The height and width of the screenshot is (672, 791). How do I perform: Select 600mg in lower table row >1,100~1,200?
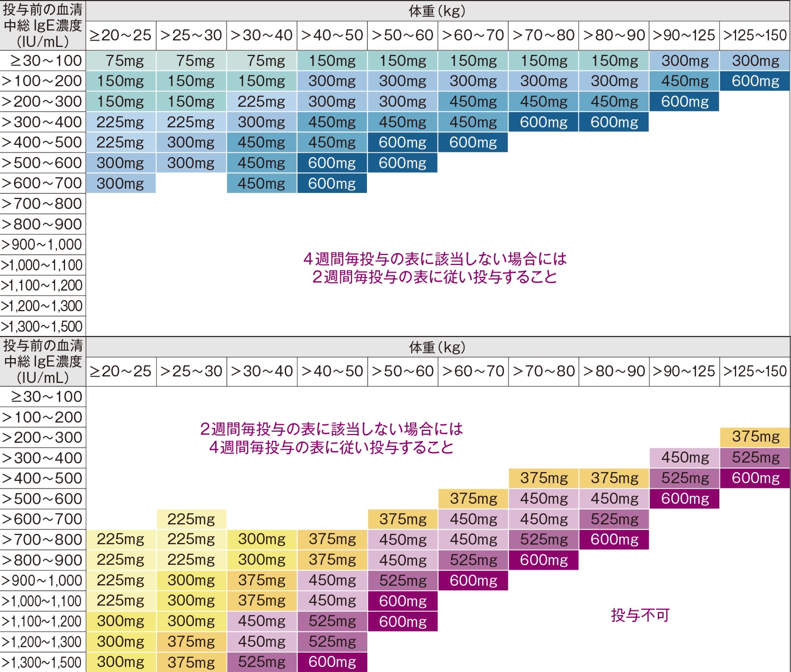[x=403, y=622]
